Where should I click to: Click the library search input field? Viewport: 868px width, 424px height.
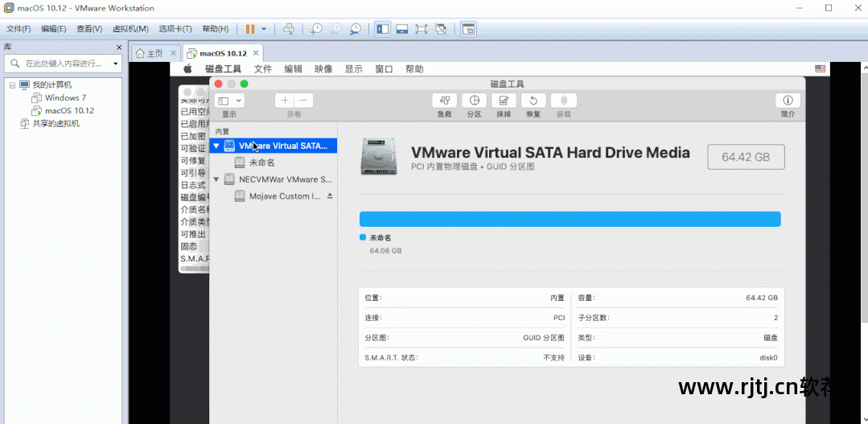tap(62, 64)
